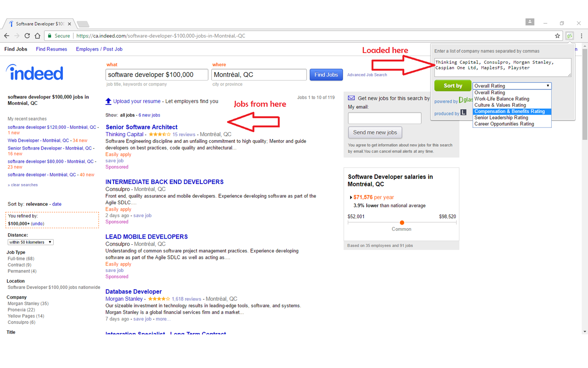Screen dimensions: 588x368
Task: Choose Overall Rating in dropdown list
Action: [x=512, y=92]
